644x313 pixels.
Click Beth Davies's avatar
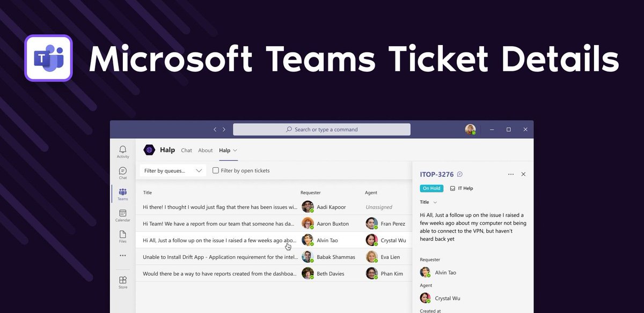click(x=308, y=273)
